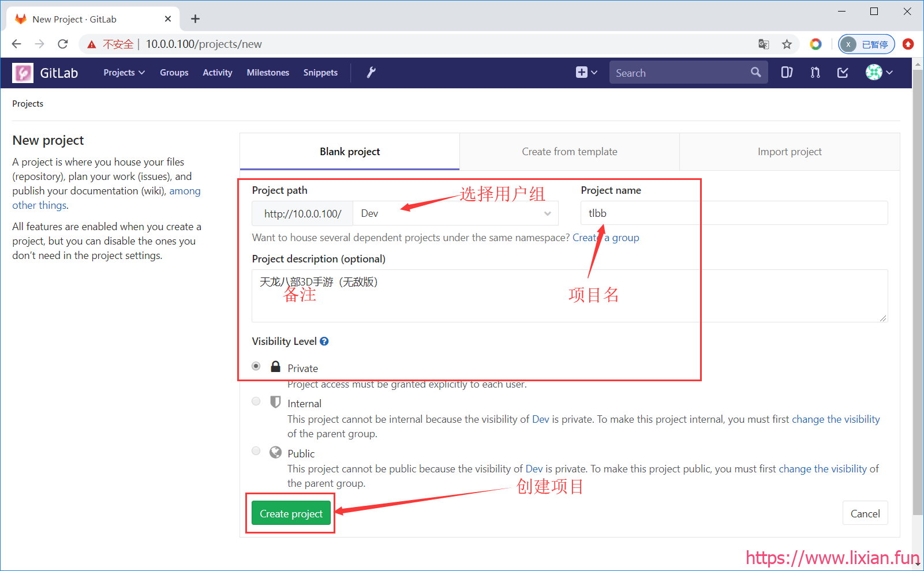Click the Project name input field
The image size is (924, 571).
pos(734,213)
